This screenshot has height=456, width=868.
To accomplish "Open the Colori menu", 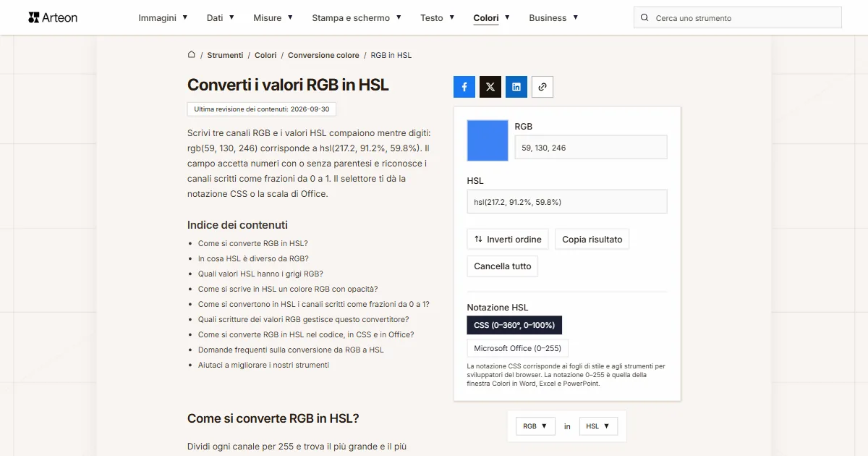I will coord(492,17).
